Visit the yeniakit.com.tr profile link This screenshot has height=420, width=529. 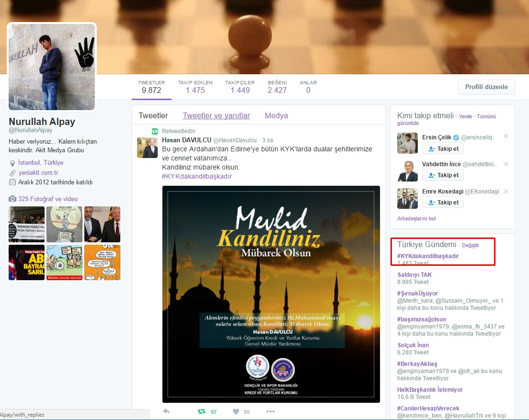click(38, 172)
